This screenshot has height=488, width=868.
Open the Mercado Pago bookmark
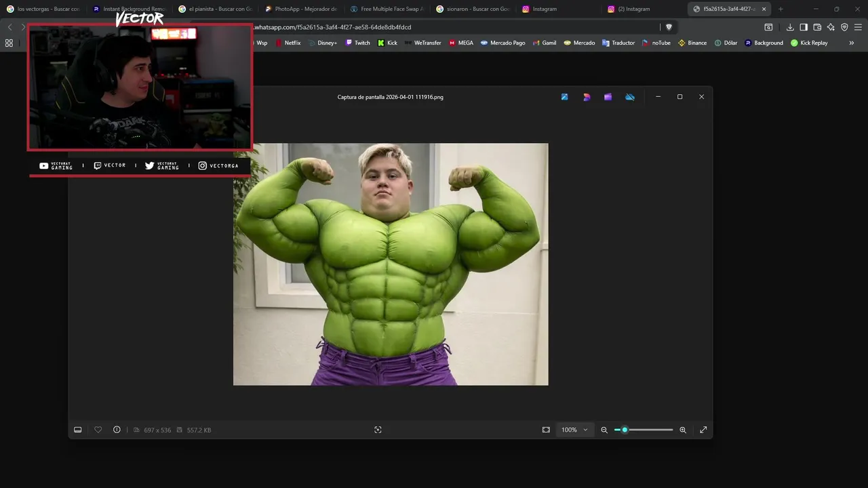click(x=503, y=43)
